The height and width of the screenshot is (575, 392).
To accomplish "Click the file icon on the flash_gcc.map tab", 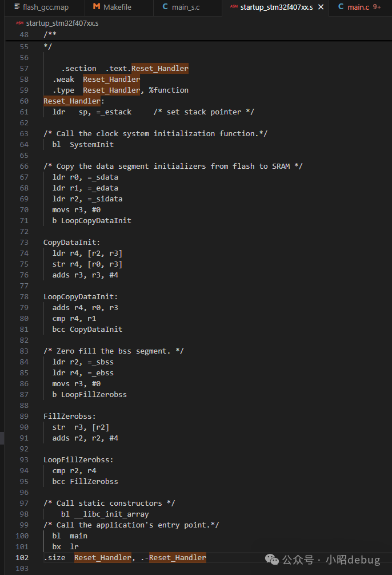I will coord(17,7).
